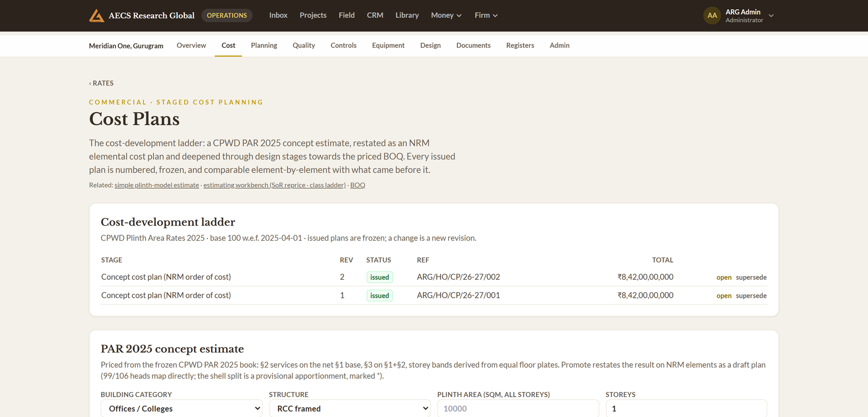Click reference ARG/HO/CP/26-27/002
The image size is (868, 417).
pyautogui.click(x=458, y=277)
